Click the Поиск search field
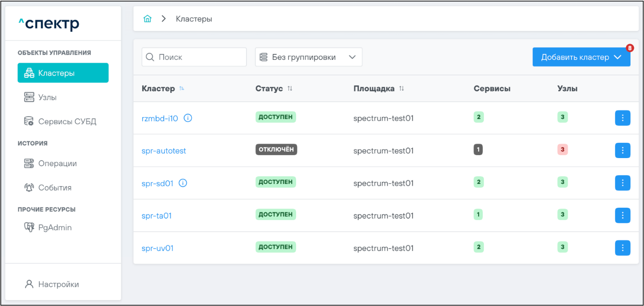Screen dimensions: 644x306 [194, 57]
